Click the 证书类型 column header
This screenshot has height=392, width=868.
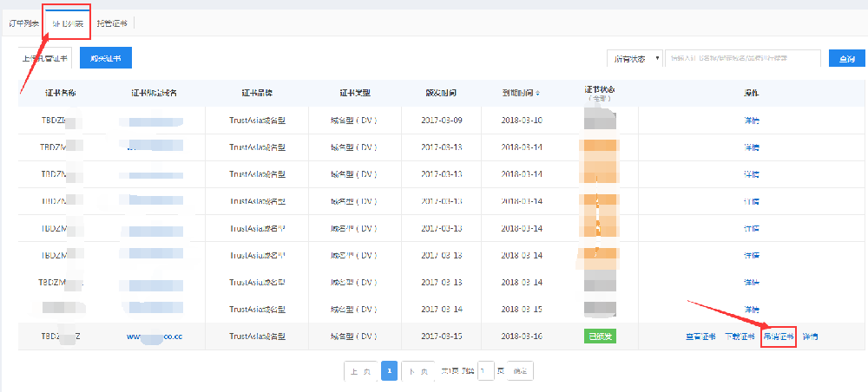[354, 93]
